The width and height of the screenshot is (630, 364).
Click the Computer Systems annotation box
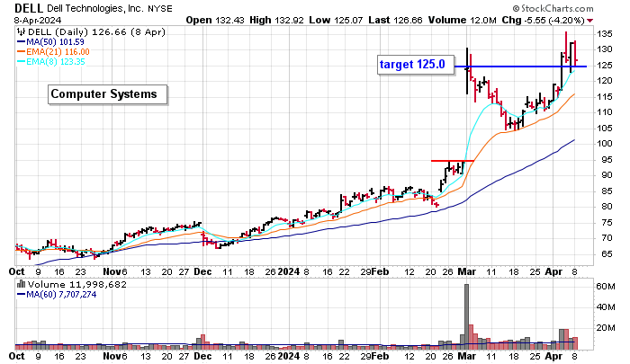pyautogui.click(x=107, y=94)
